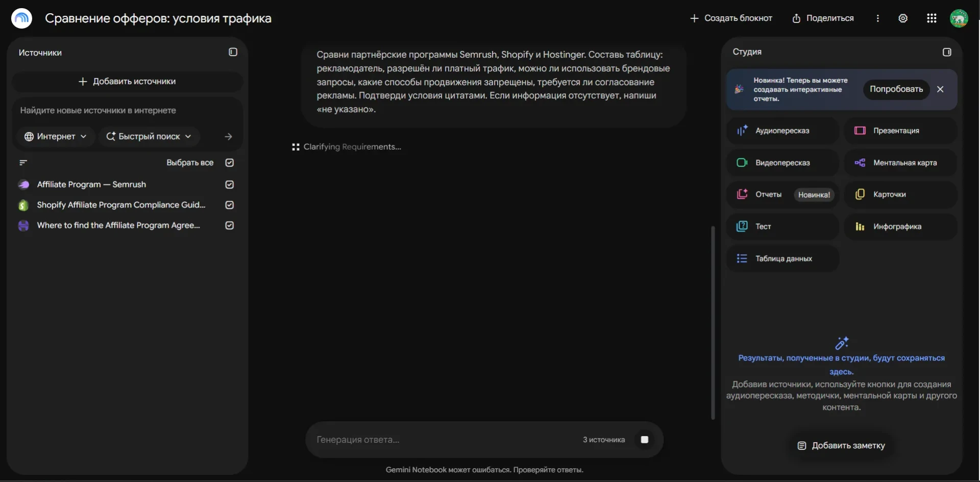Collapse the Источники panel
Viewport: 980px width, 482px height.
233,52
